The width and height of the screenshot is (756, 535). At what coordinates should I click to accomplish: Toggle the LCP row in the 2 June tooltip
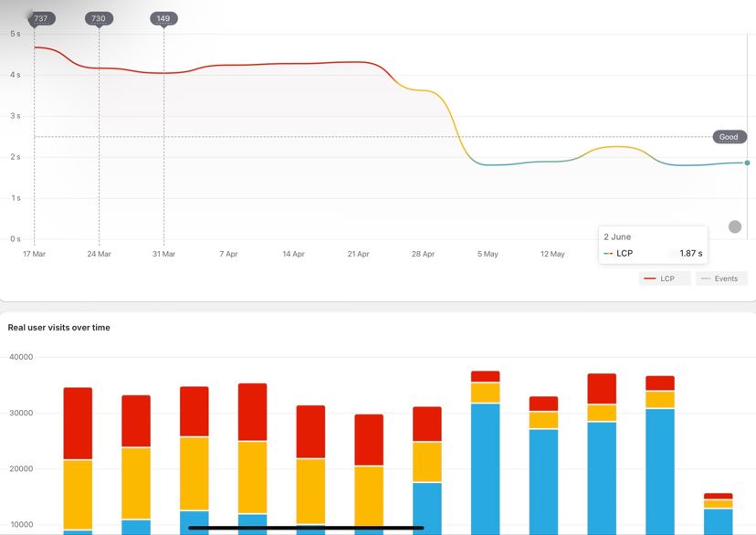(x=623, y=253)
